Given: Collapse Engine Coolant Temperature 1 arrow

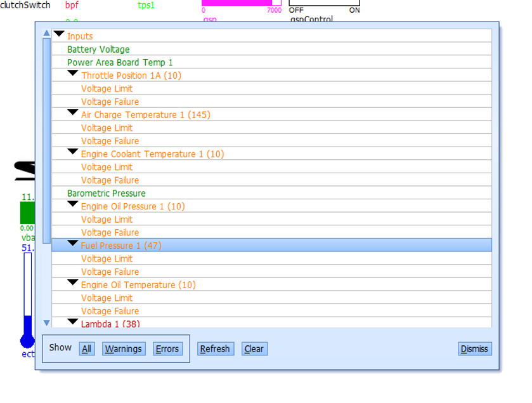Looking at the screenshot, I should click(73, 152).
